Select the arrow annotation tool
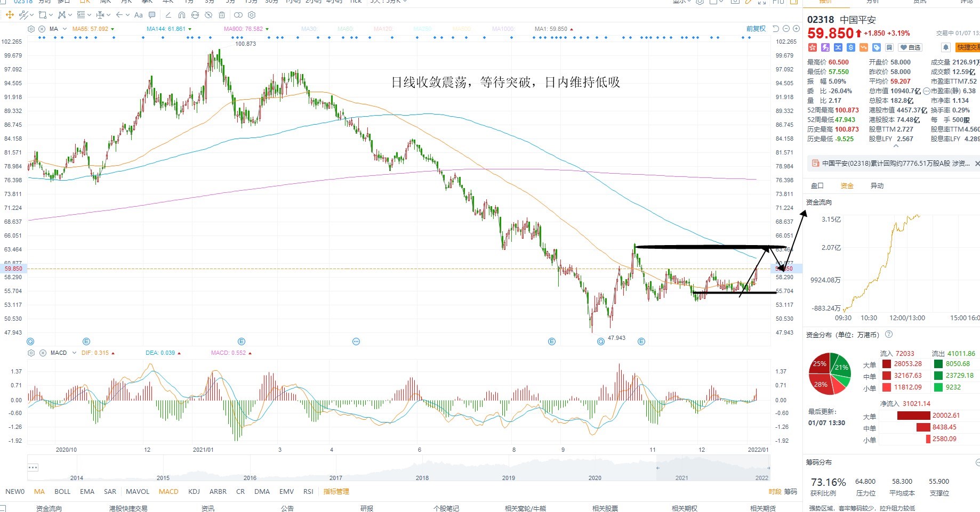 119,15
